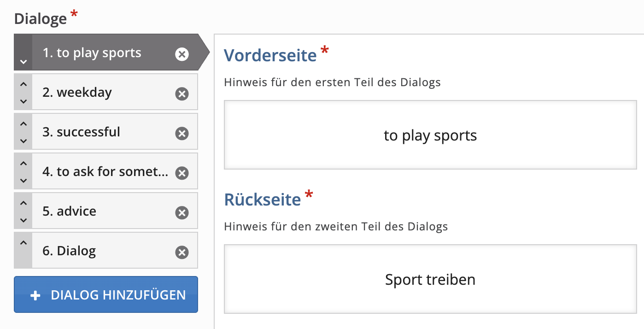Delete the "weekday" dialog entry

[182, 94]
